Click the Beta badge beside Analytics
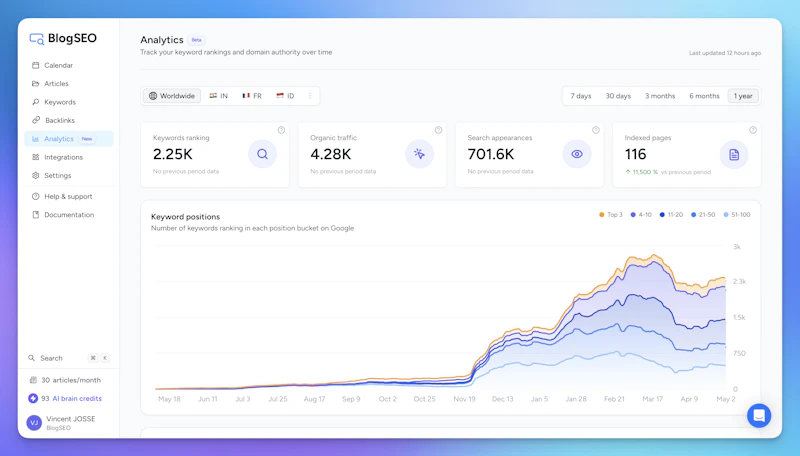 pos(196,40)
